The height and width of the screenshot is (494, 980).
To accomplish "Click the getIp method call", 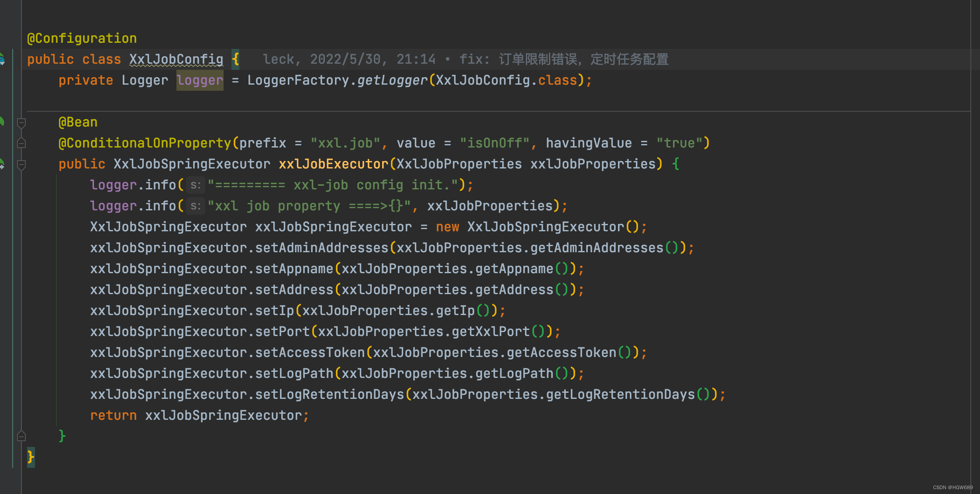I will pos(455,311).
